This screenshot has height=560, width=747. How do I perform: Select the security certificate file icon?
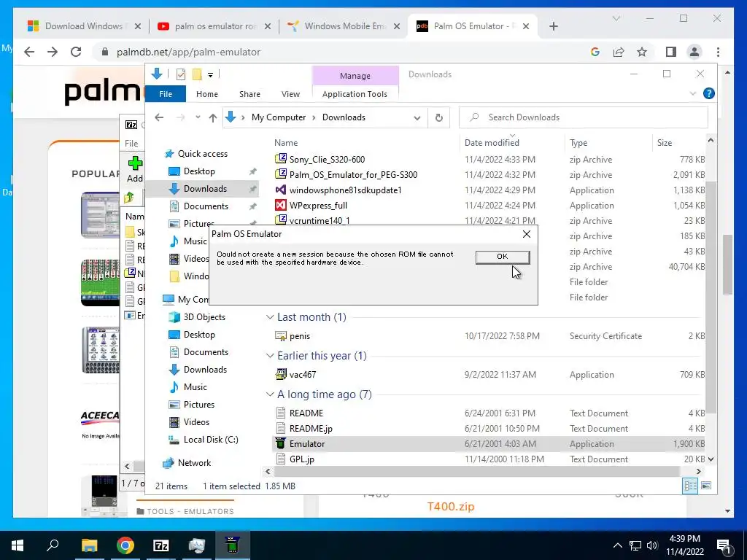tap(281, 335)
